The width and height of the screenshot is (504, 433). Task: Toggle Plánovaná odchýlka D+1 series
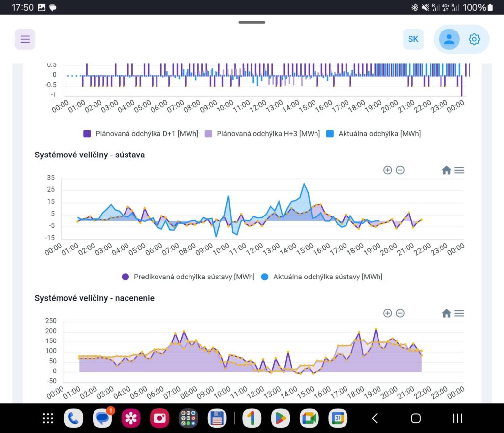coord(138,133)
